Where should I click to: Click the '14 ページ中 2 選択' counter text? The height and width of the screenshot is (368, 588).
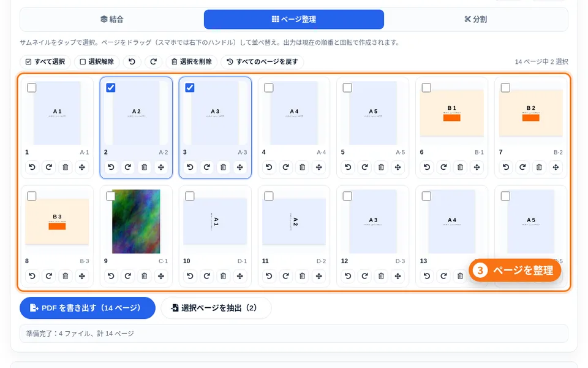(541, 61)
